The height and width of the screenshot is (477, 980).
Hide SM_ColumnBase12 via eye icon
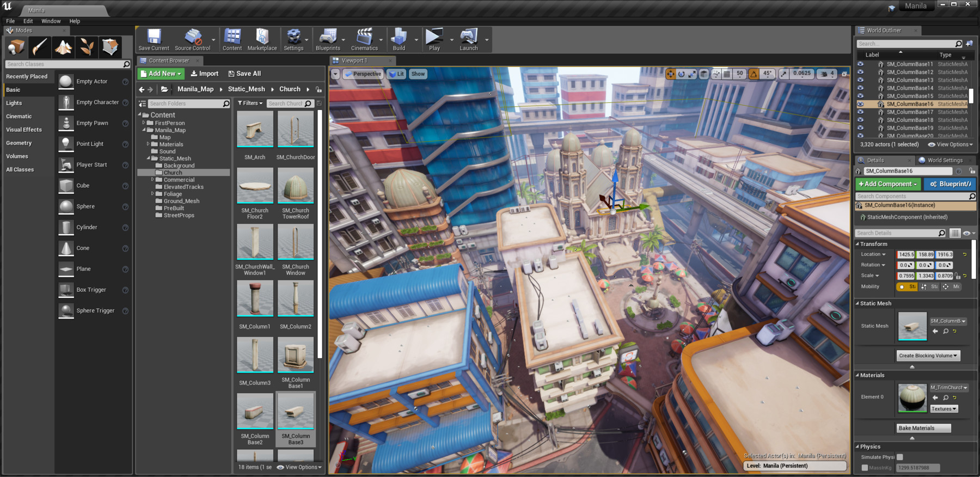click(860, 72)
